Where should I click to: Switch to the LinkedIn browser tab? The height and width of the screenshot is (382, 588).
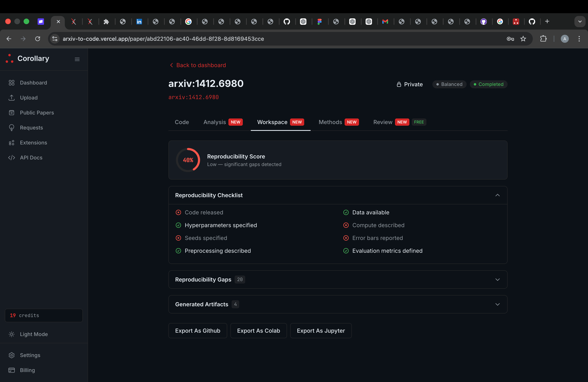coord(139,22)
